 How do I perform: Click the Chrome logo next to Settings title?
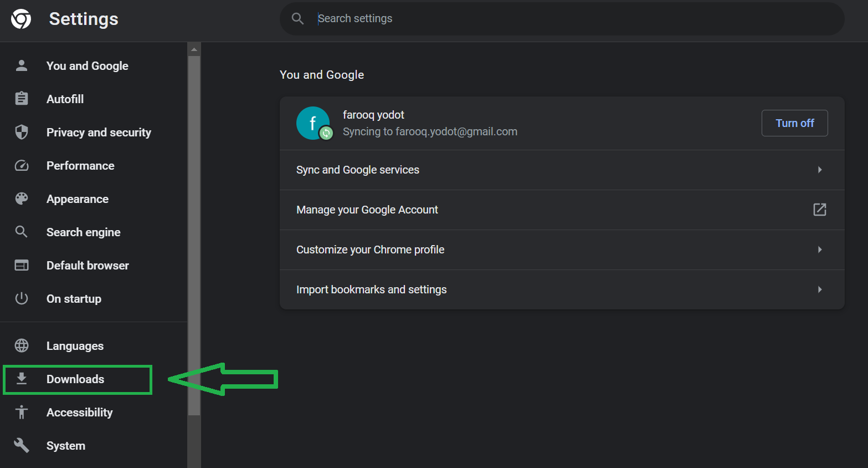20,18
